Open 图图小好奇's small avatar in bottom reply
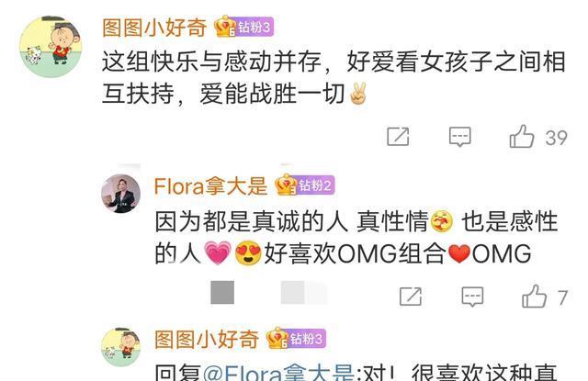 [120, 347]
